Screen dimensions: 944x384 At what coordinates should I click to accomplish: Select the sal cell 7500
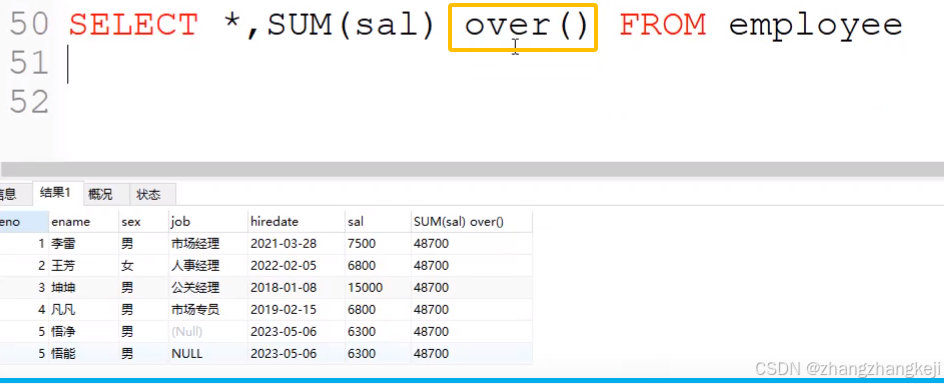[378, 244]
